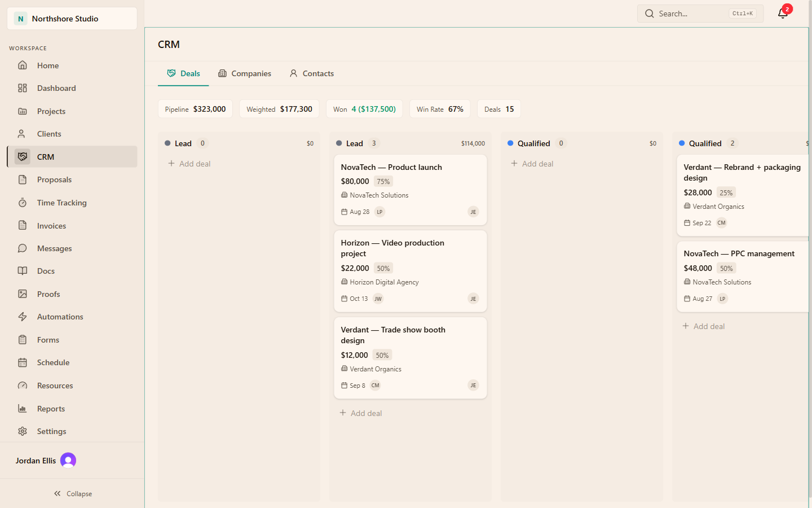This screenshot has height=508, width=812.
Task: Open Forms in sidebar
Action: (72, 340)
